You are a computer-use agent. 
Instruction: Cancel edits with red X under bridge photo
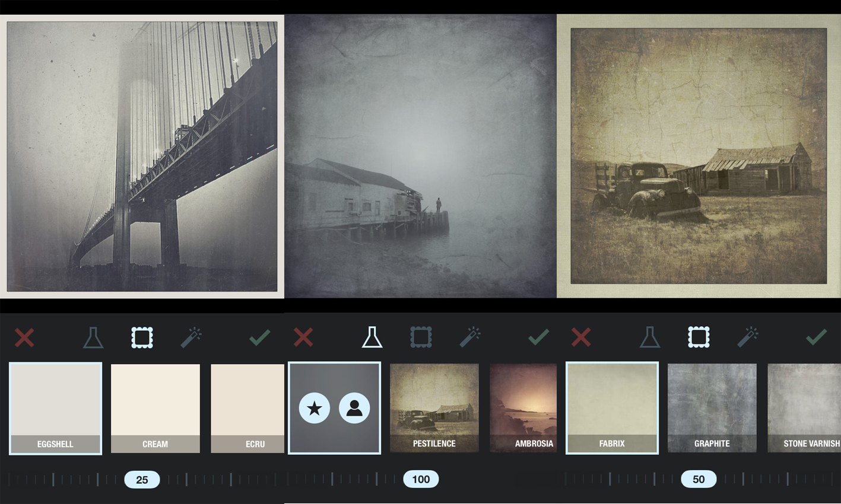pyautogui.click(x=24, y=337)
